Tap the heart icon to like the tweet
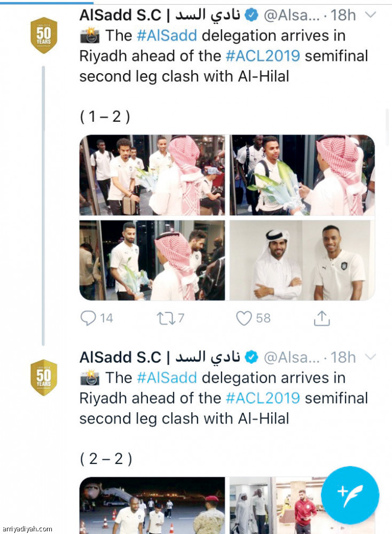The image size is (392, 534). pyautogui.click(x=244, y=318)
